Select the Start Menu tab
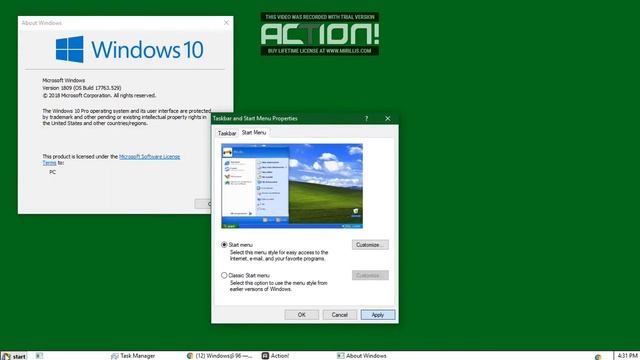 pos(254,133)
